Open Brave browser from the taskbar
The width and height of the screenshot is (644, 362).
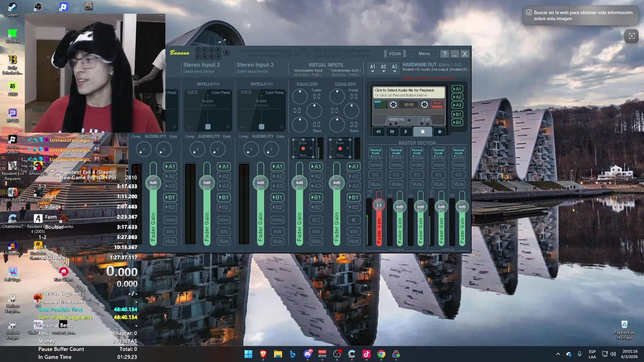point(263,354)
